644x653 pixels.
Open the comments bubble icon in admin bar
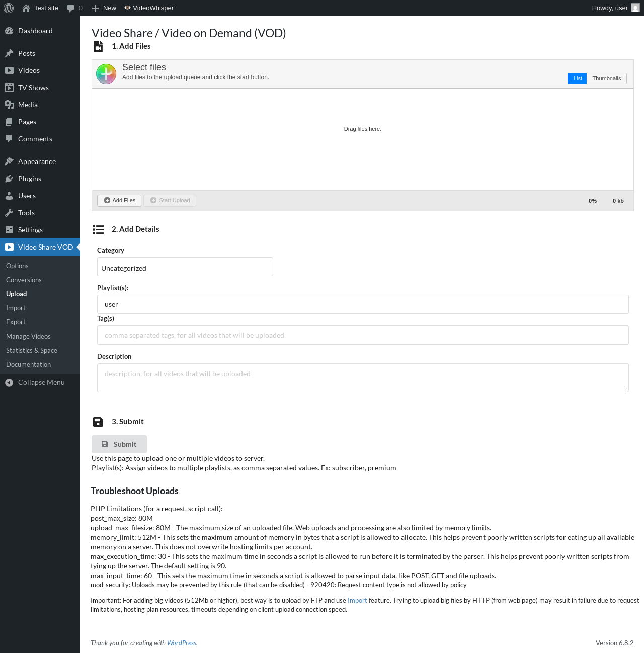point(70,8)
